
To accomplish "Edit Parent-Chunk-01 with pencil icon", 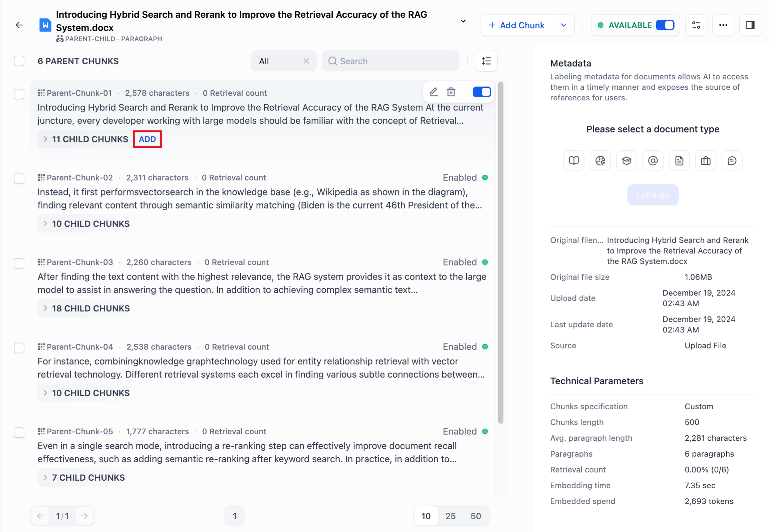I will coord(433,92).
